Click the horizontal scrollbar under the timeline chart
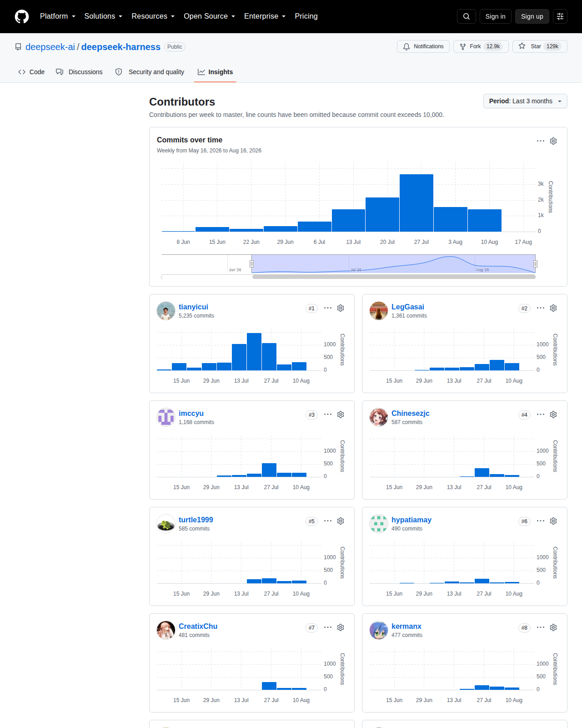The image size is (582, 728). coord(394,277)
